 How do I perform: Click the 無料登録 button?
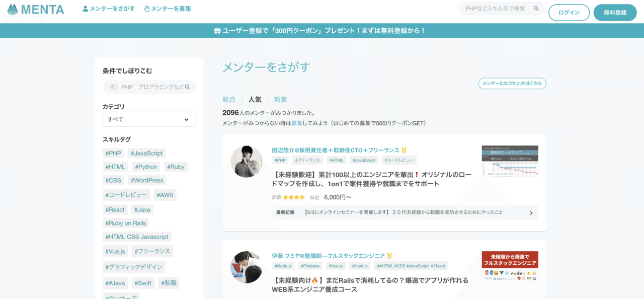click(615, 13)
